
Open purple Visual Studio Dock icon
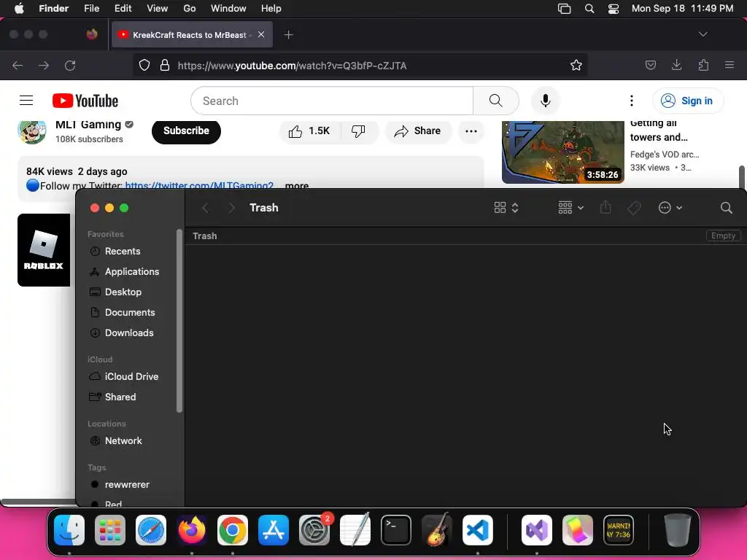point(537,530)
